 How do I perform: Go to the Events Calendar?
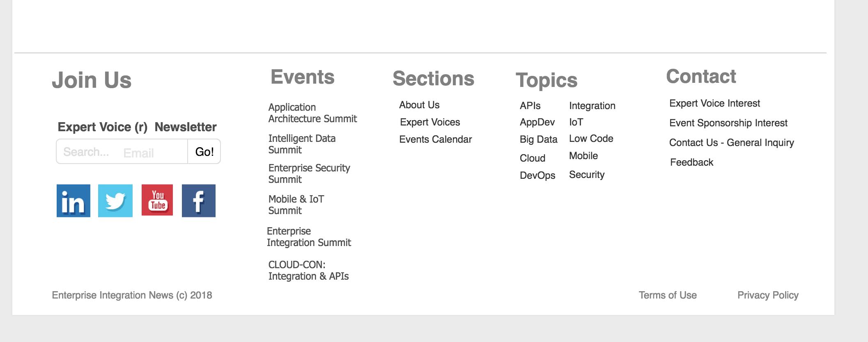click(436, 139)
